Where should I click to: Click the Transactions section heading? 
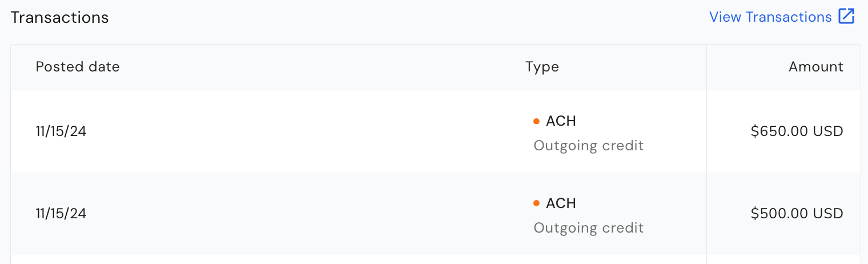coord(59,17)
